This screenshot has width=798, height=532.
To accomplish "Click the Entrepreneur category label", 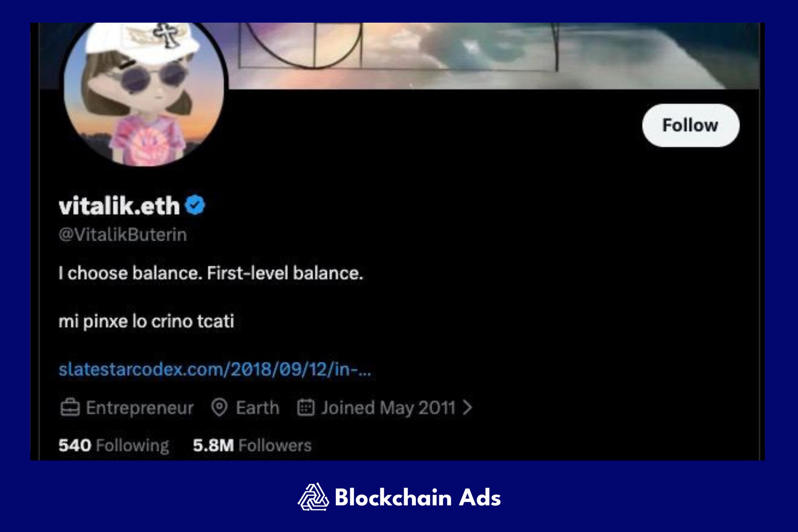I will (139, 408).
